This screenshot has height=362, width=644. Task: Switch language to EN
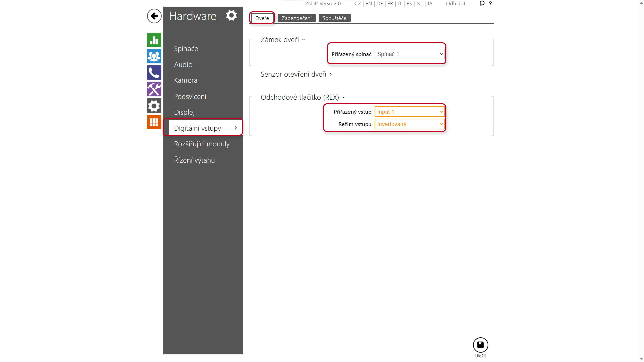pyautogui.click(x=369, y=4)
